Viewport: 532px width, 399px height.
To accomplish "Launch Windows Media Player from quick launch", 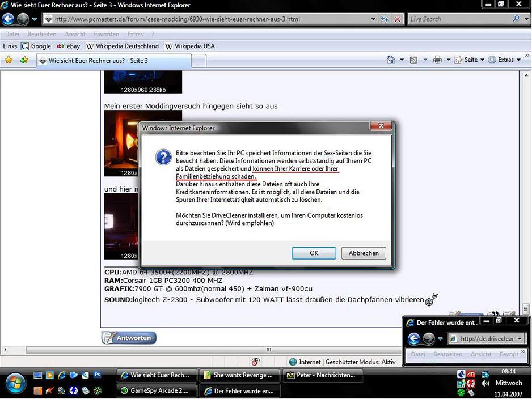I will [x=49, y=375].
